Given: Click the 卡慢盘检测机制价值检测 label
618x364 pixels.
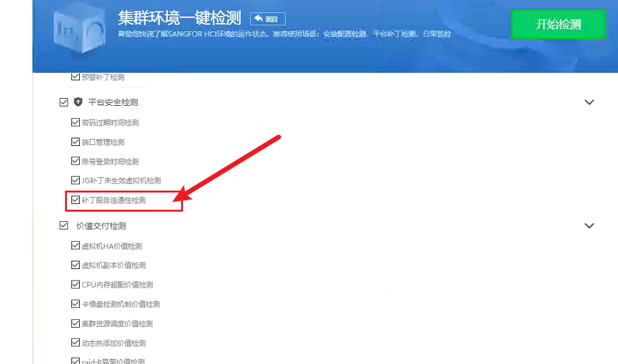Looking at the screenshot, I should pos(121,304).
